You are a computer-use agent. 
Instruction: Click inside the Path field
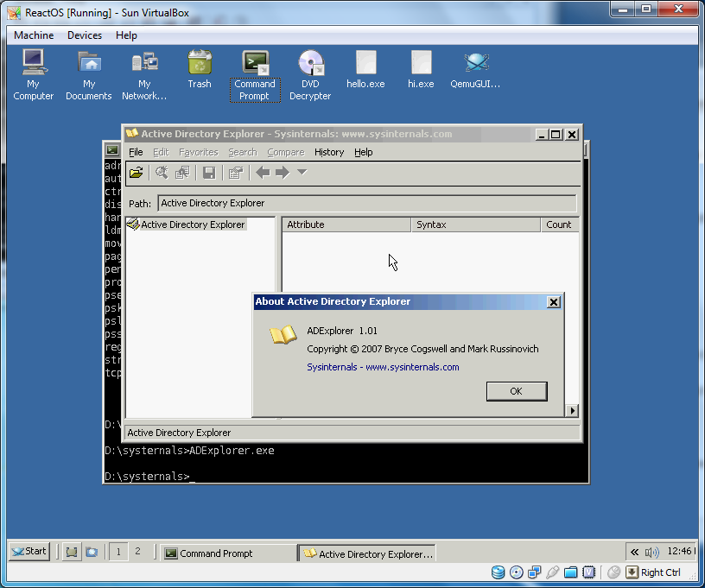[366, 204]
